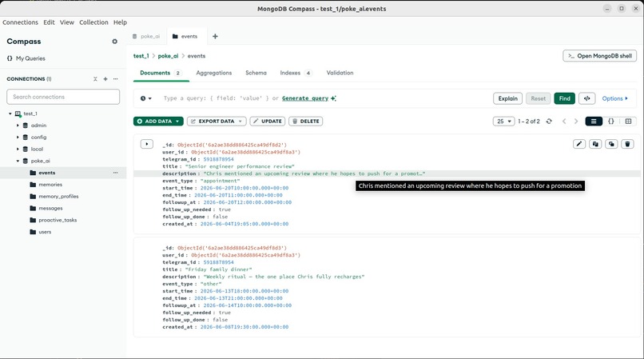The image size is (644, 359).
Task: Click DELETE button
Action: 305,122
